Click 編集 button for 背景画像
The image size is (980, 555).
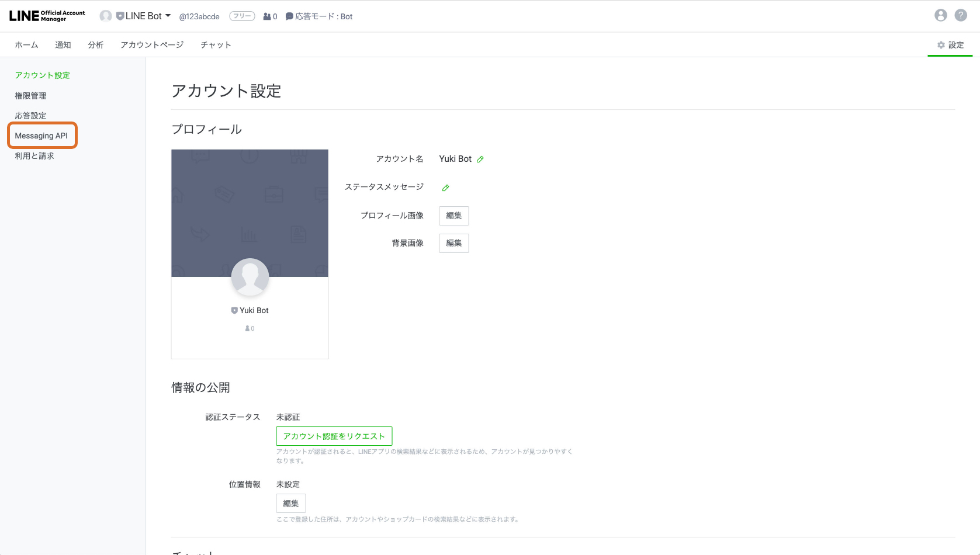coord(453,243)
